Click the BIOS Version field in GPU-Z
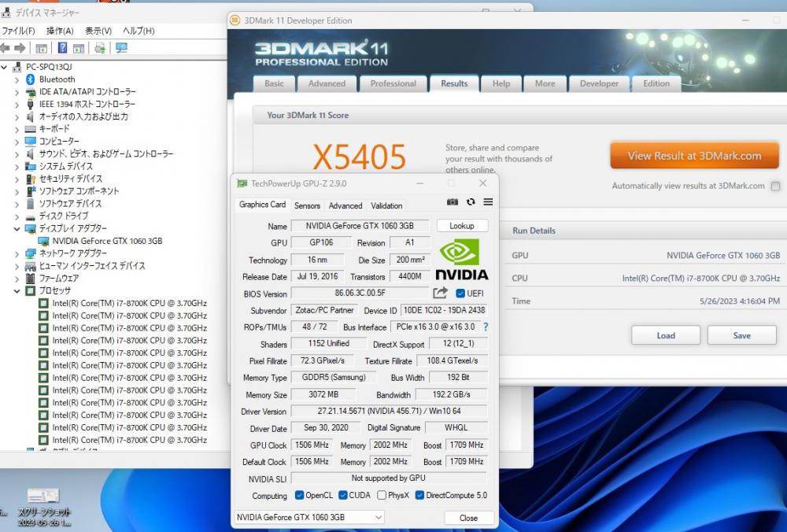This screenshot has width=787, height=532. click(x=360, y=293)
